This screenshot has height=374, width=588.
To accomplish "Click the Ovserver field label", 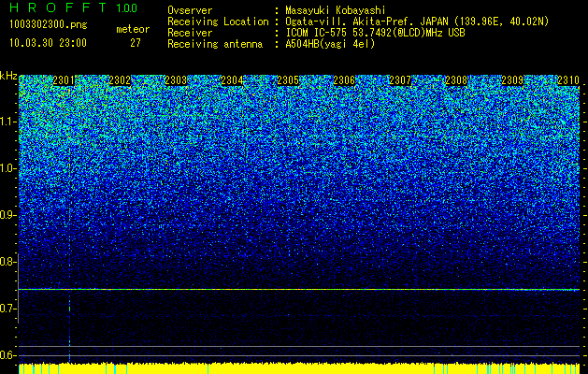I will (190, 10).
